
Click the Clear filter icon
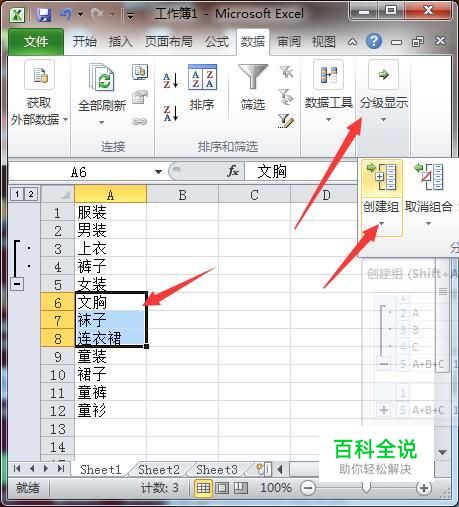pyautogui.click(x=286, y=71)
